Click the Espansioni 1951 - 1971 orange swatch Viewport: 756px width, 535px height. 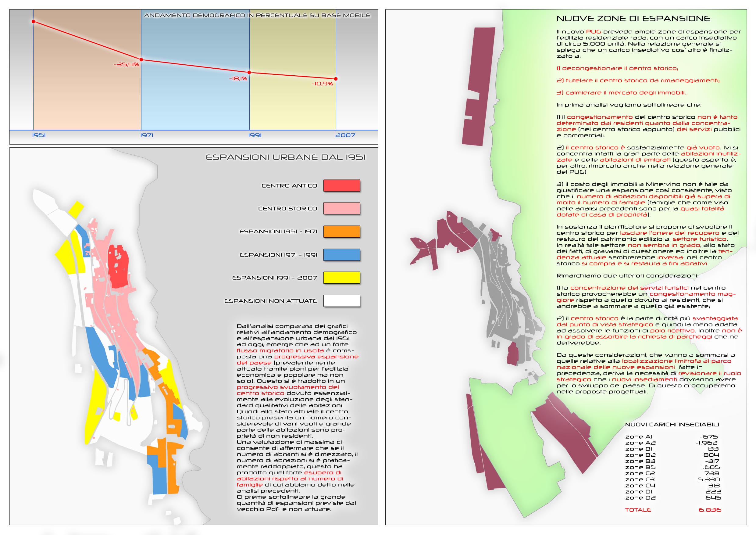[x=341, y=232]
